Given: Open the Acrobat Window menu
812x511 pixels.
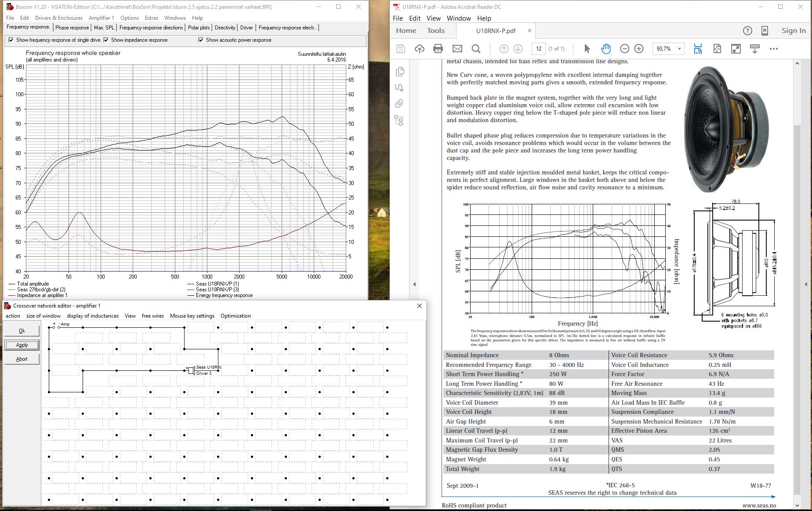Looking at the screenshot, I should click(x=459, y=18).
